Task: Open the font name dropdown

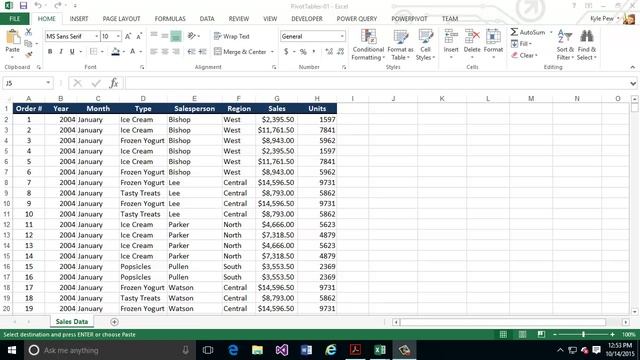Action: click(x=96, y=36)
